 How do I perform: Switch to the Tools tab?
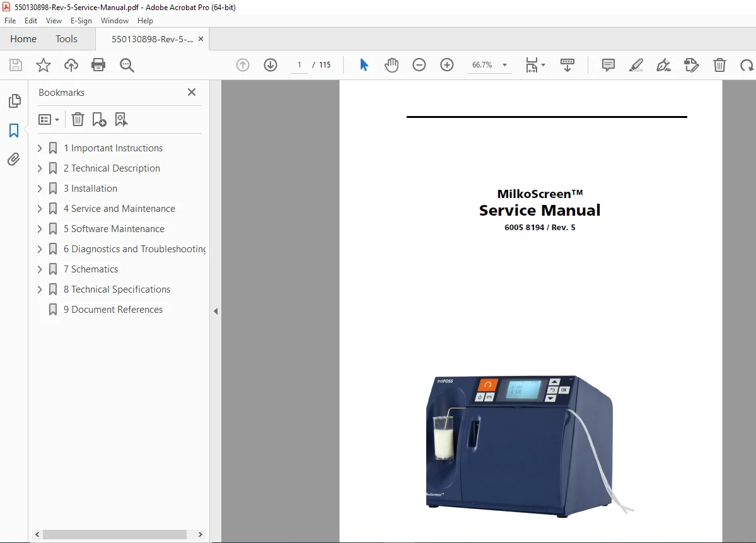(x=66, y=39)
